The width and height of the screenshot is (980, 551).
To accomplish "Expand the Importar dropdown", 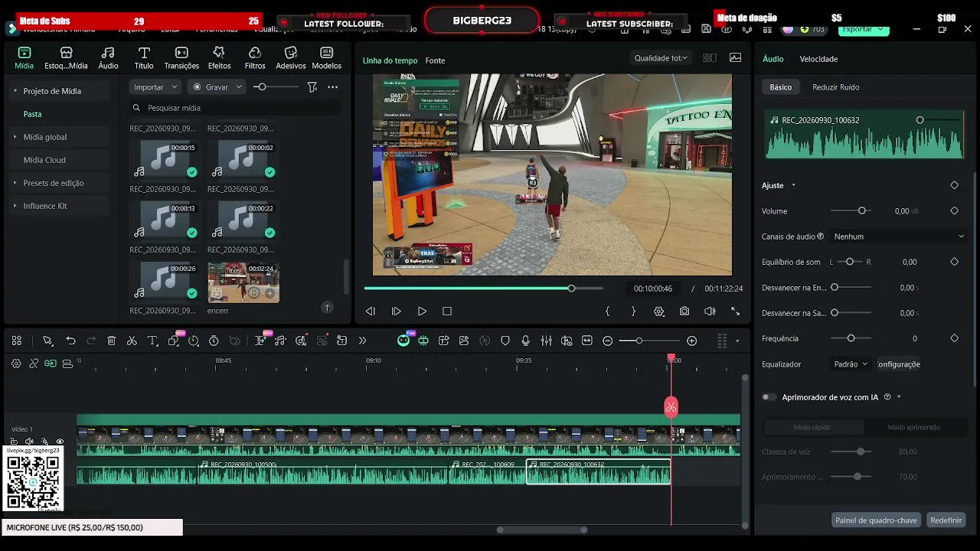I will tap(155, 87).
